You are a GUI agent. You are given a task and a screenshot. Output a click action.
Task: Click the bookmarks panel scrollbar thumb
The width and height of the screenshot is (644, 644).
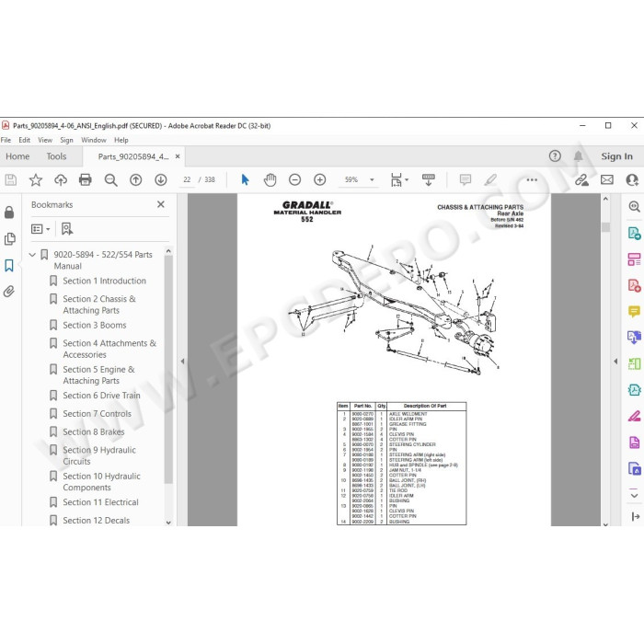[x=168, y=370]
